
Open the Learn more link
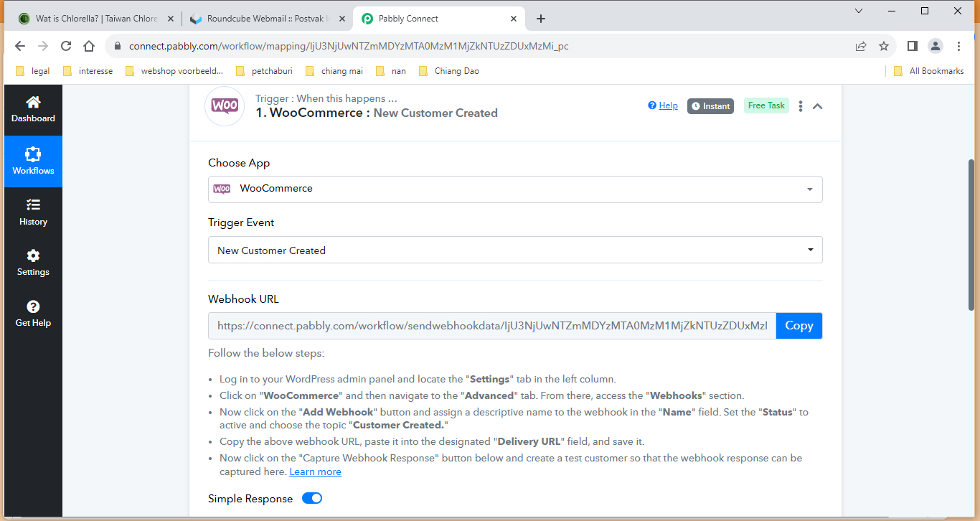315,472
